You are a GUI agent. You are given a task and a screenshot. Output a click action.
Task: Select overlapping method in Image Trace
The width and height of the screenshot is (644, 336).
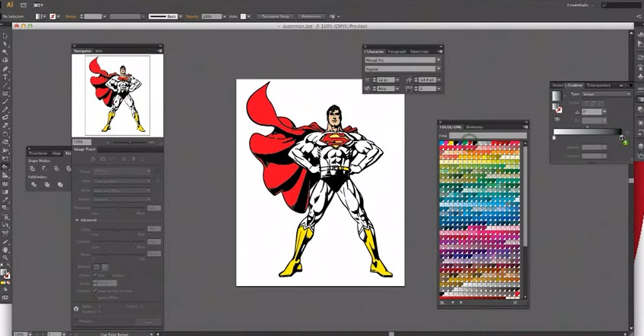pos(105,267)
